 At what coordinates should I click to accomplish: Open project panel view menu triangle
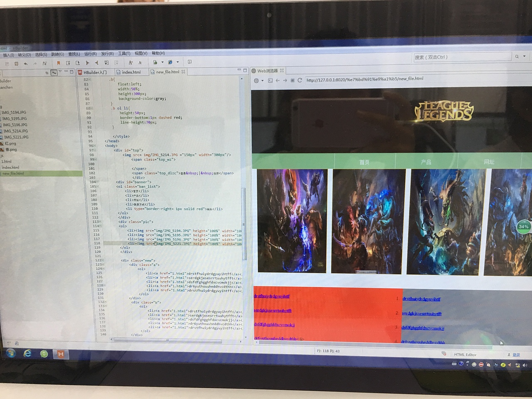coord(60,71)
